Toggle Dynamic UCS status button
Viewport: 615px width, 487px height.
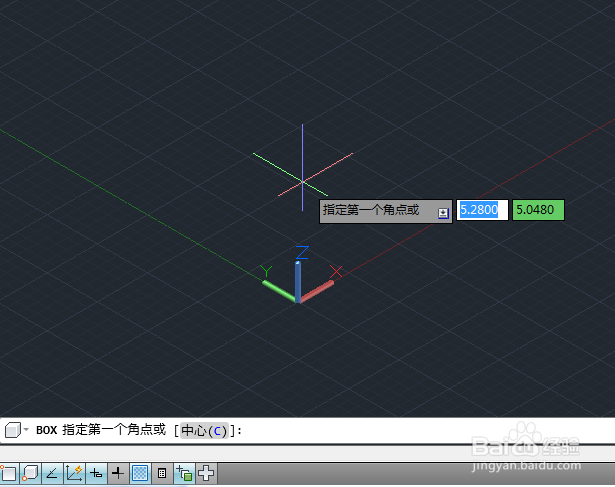[x=74, y=473]
